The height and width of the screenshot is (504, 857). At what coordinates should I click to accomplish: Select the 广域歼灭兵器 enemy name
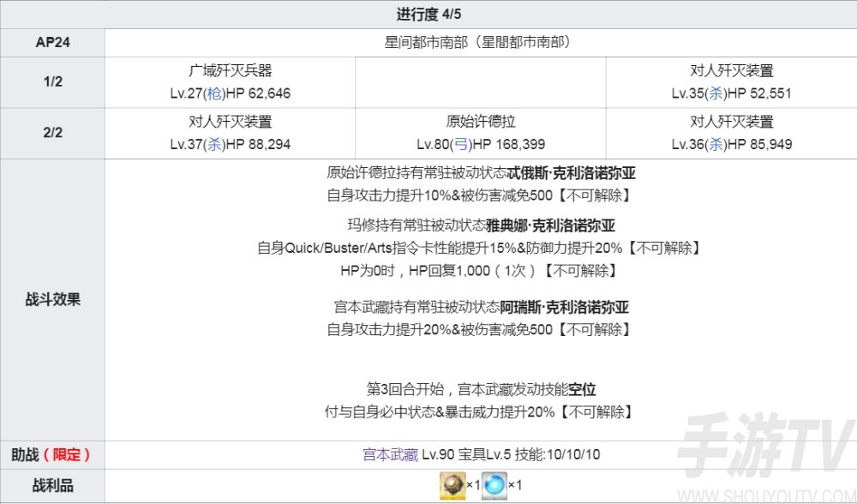pos(230,70)
